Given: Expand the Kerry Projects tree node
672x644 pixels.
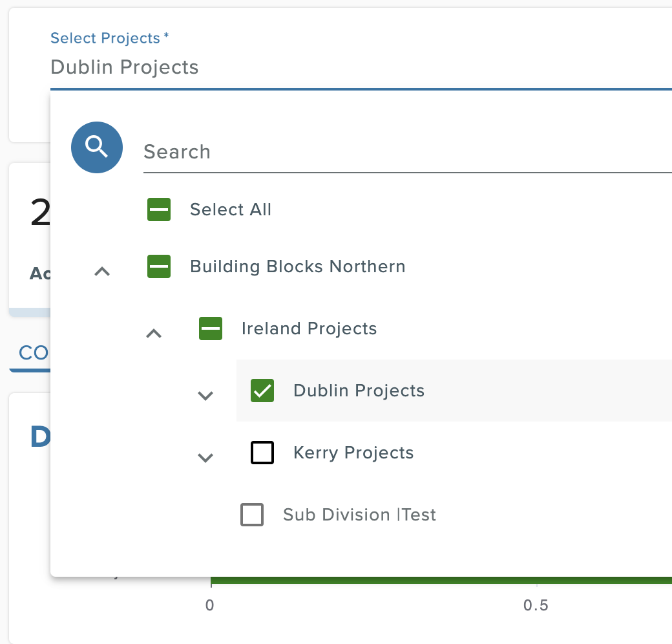Looking at the screenshot, I should coord(205,458).
